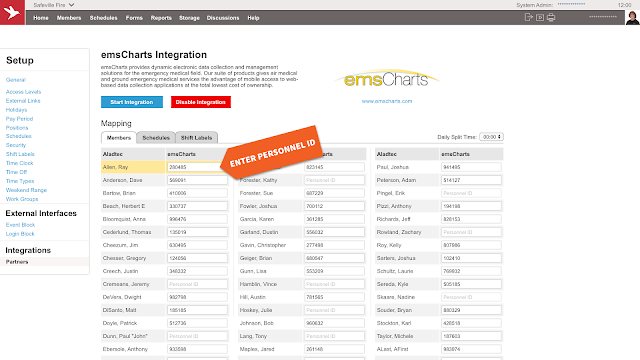The image size is (640, 360).
Task: Click empty Personnel ID field for Cremeans, Jeremy
Action: [x=197, y=284]
